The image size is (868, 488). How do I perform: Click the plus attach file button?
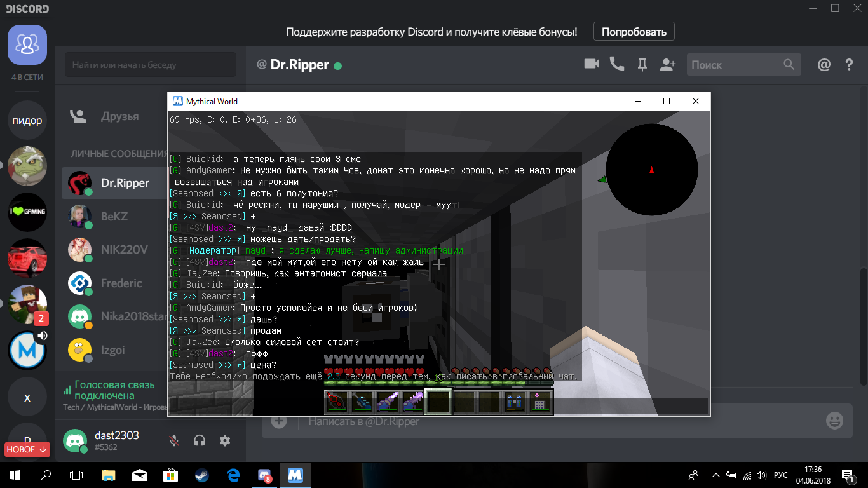point(278,421)
